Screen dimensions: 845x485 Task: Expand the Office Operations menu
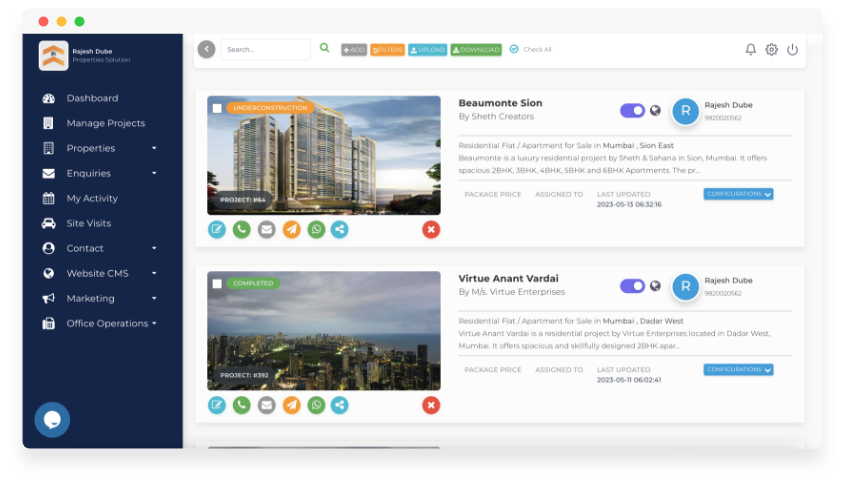(106, 323)
